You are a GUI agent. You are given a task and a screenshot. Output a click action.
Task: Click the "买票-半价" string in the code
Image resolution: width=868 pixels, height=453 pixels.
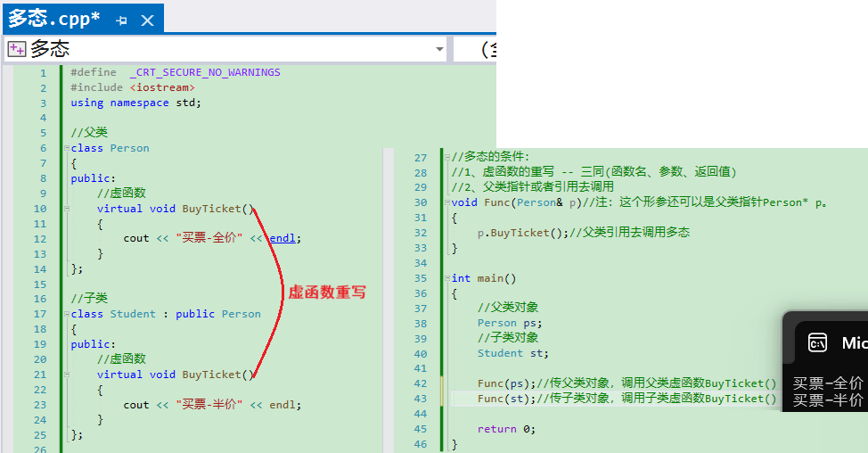coord(209,405)
